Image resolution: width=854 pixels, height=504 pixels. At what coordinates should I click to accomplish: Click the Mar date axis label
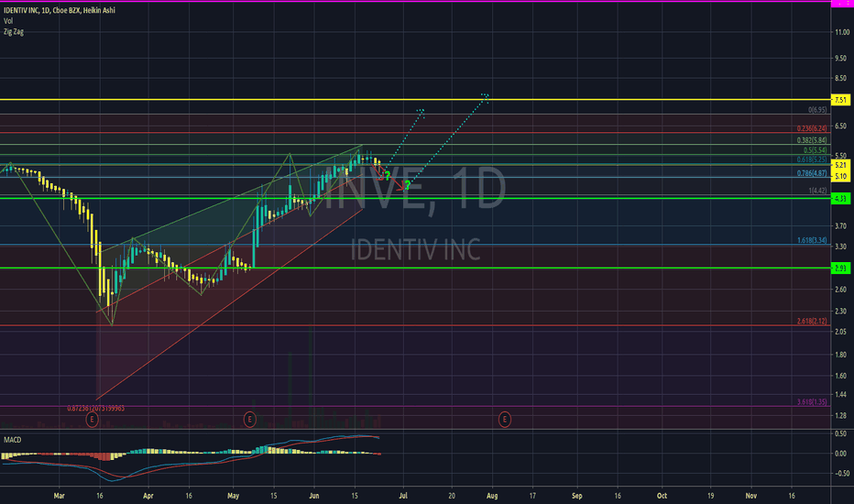coord(60,496)
